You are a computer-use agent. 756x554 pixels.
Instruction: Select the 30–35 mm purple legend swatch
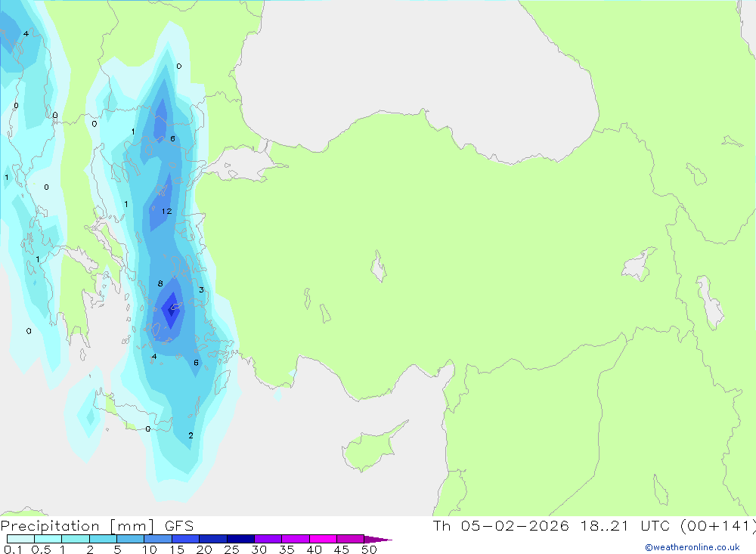coord(268,539)
